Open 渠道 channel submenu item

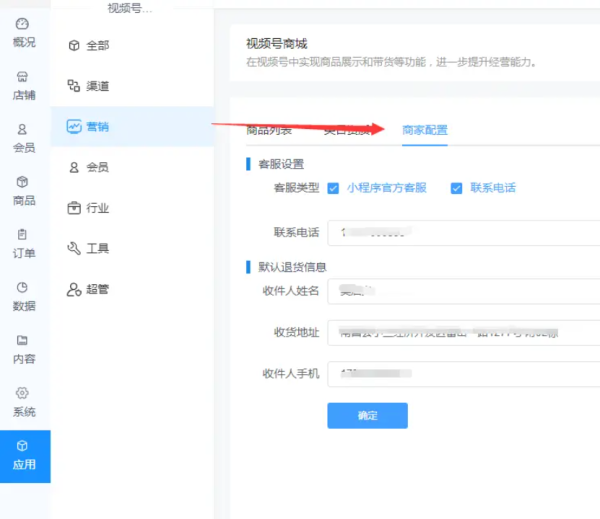click(x=97, y=86)
